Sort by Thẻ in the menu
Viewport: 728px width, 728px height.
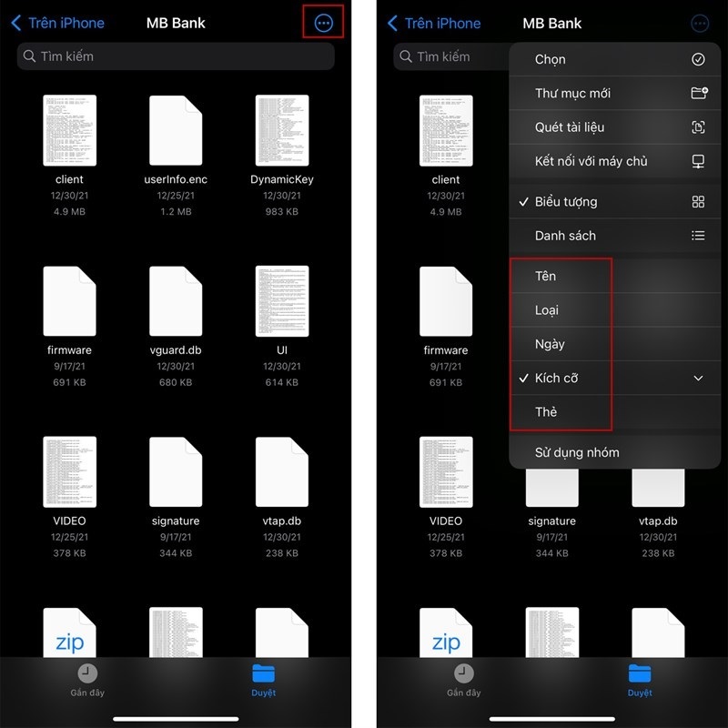pyautogui.click(x=546, y=411)
